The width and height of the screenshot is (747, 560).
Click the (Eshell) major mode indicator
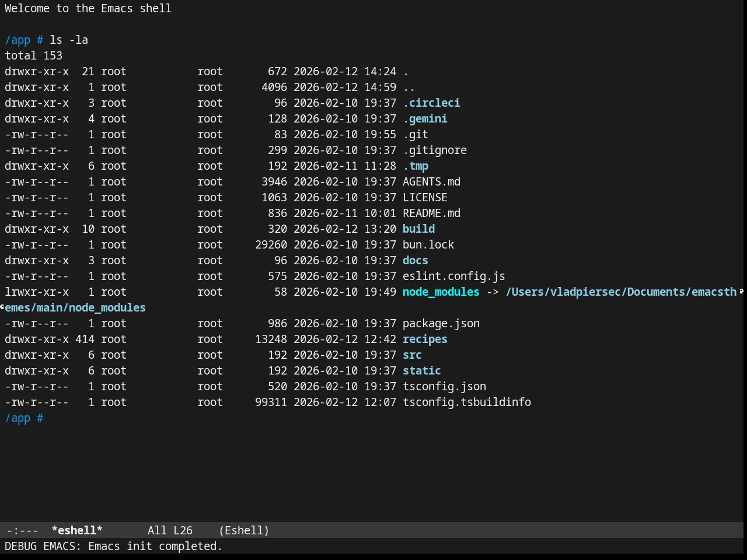click(x=244, y=530)
